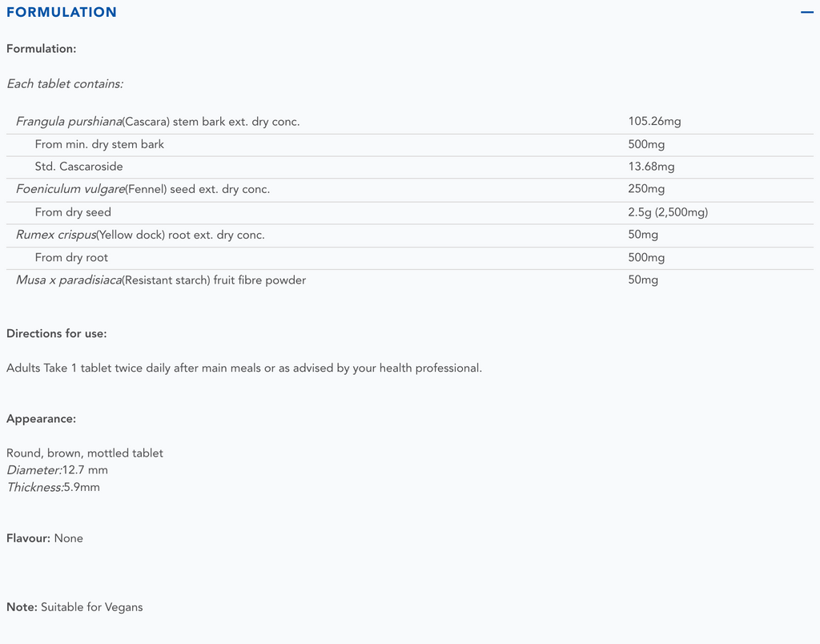Screen dimensions: 820x644
Task: Click the FORMULATION section heading
Action: coord(62,12)
